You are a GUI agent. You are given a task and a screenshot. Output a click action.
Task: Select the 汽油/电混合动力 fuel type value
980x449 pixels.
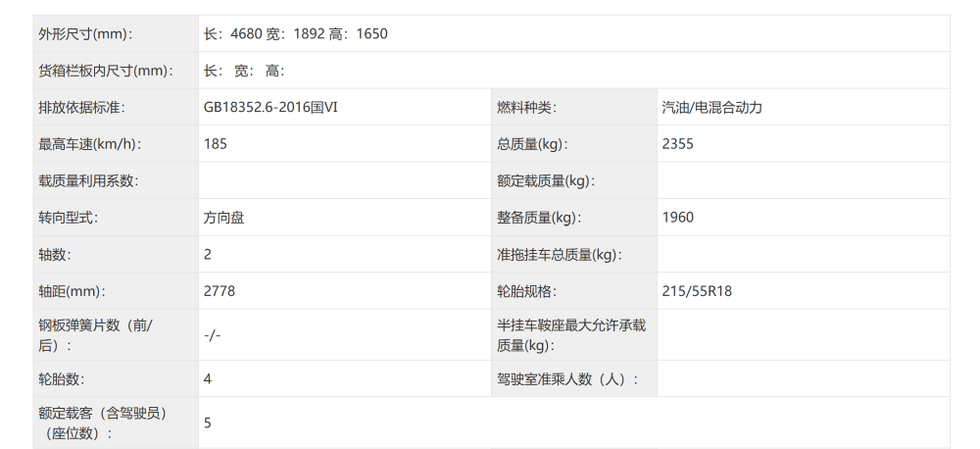711,108
